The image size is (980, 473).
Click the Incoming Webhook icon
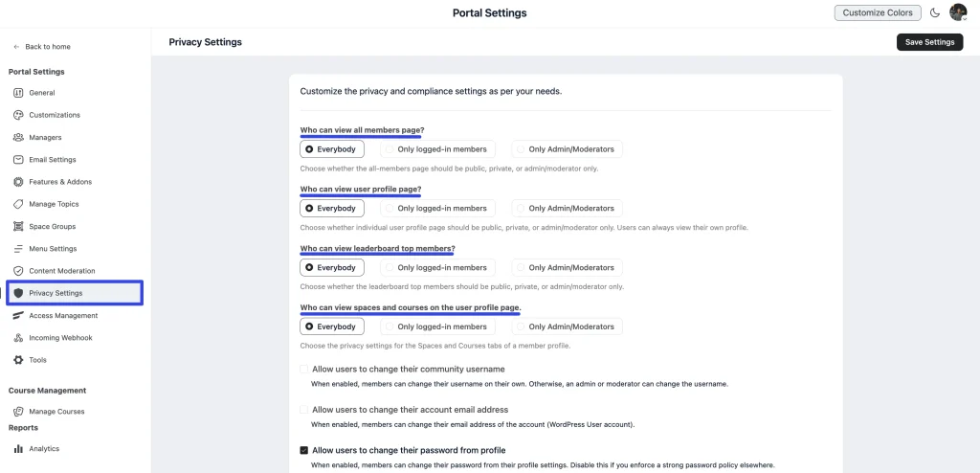pos(18,338)
